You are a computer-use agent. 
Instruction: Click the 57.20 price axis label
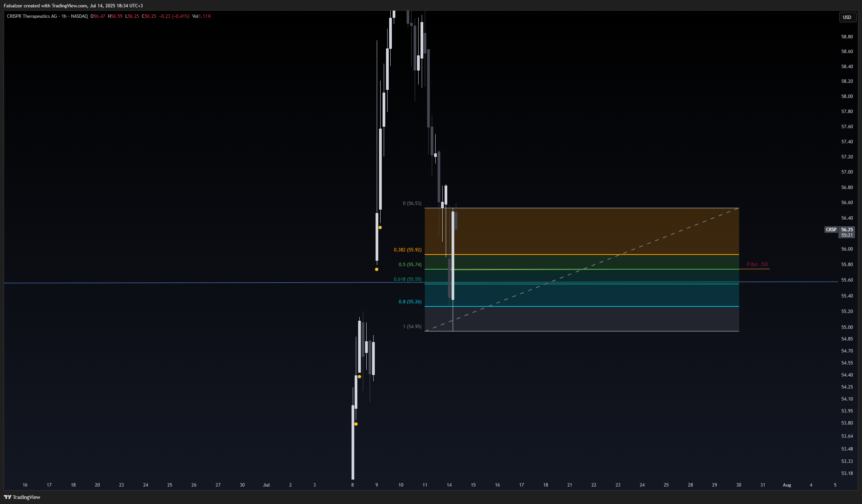[x=847, y=157]
